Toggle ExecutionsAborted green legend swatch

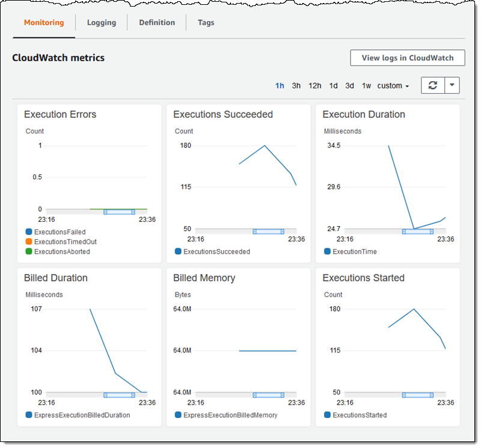coord(29,251)
